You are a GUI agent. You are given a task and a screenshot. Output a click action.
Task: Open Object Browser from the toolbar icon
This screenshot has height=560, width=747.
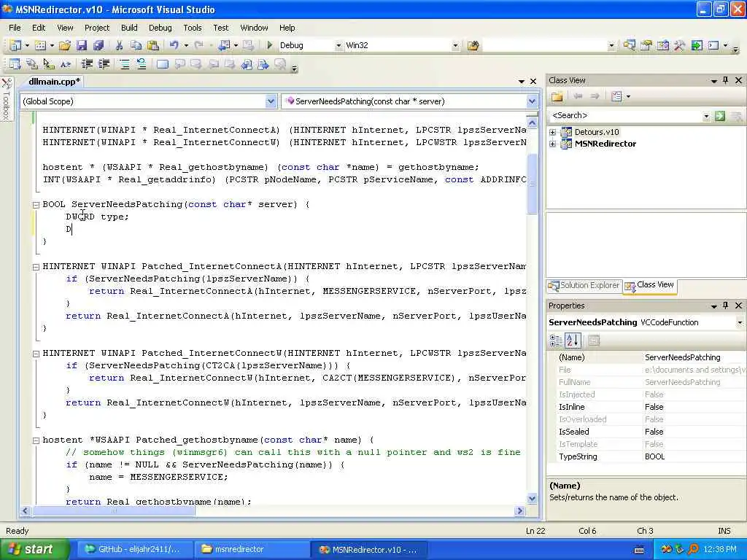point(662,45)
